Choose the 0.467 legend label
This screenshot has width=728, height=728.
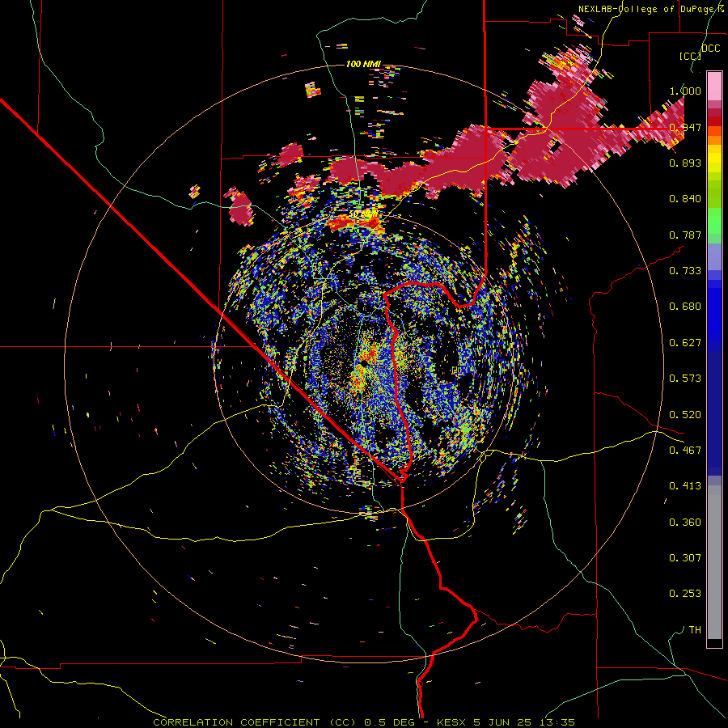[685, 451]
